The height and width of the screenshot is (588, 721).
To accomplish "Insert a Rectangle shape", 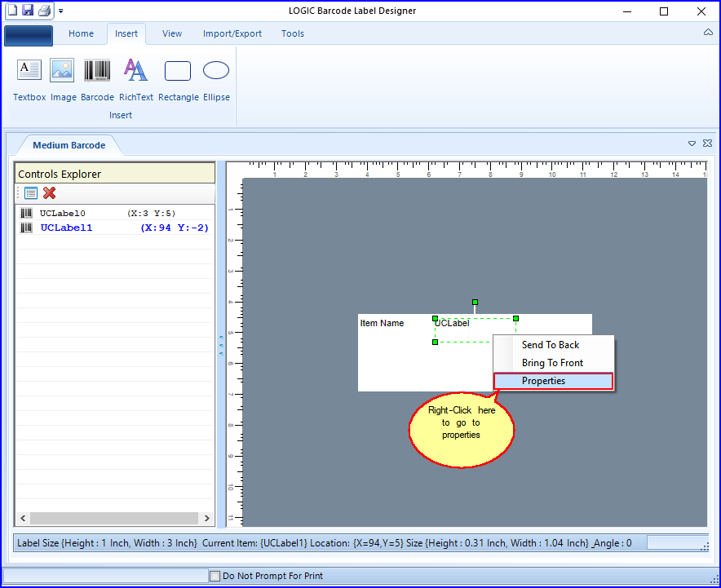I will tap(178, 80).
